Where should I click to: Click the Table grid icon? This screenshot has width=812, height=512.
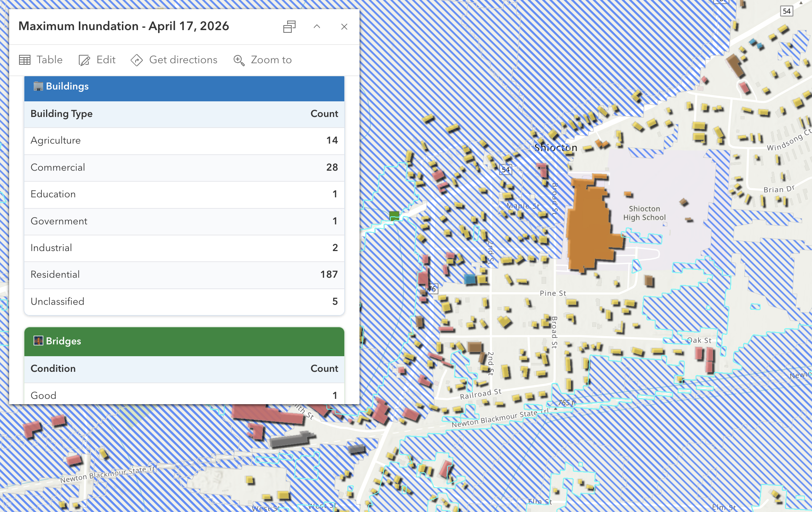click(x=25, y=60)
